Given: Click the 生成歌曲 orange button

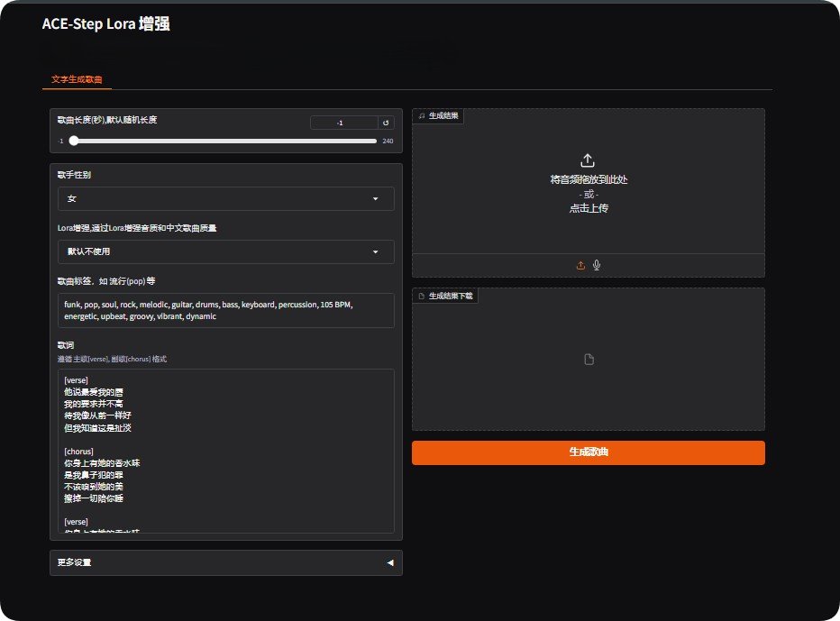Looking at the screenshot, I should pyautogui.click(x=588, y=452).
